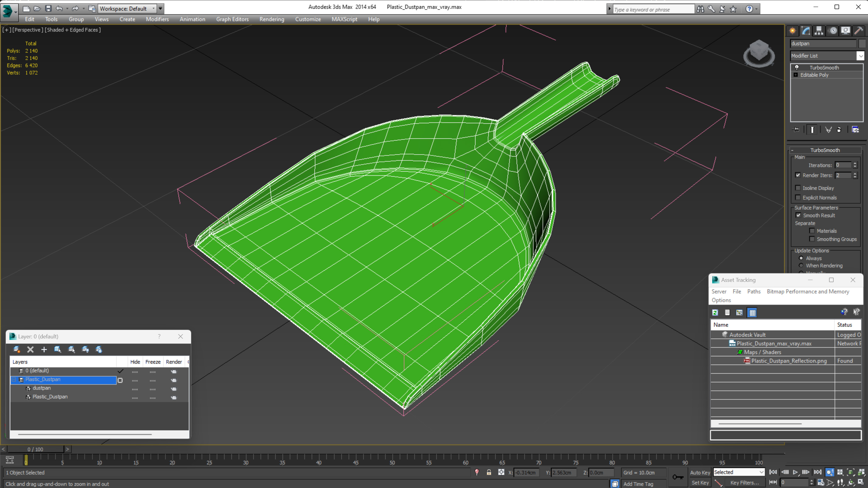Screen dimensions: 868x488
Task: Click Refresh icon in Asset Tracking
Action: 715,313
